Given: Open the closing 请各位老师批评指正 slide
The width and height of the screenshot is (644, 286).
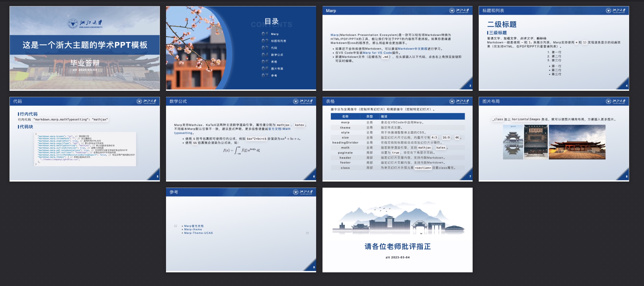Looking at the screenshot, I should click(397, 230).
